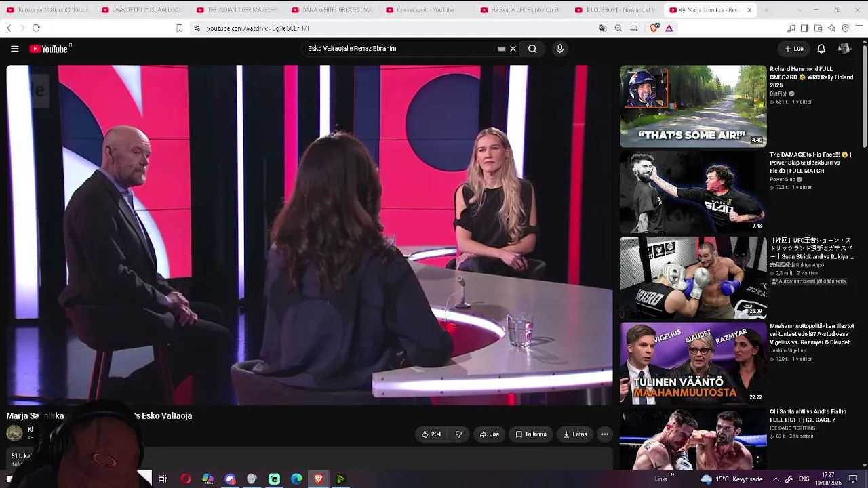Like the video with 204 likes
This screenshot has width=868, height=488.
pos(431,434)
